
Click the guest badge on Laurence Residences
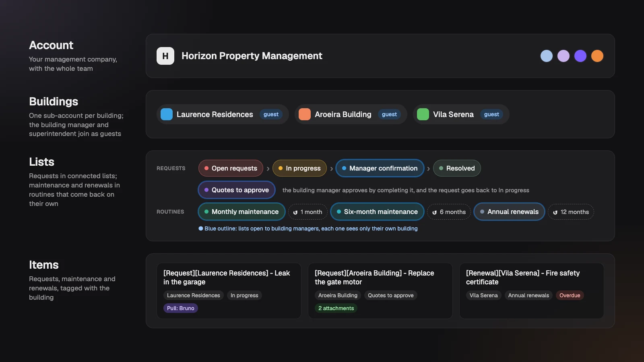click(x=271, y=114)
